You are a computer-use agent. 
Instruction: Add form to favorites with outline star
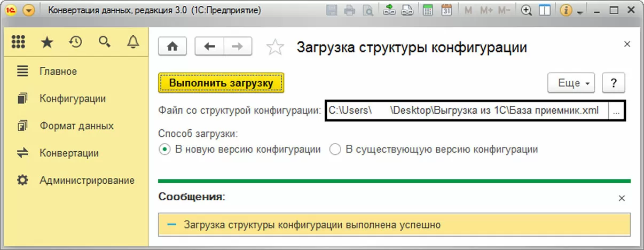[275, 47]
